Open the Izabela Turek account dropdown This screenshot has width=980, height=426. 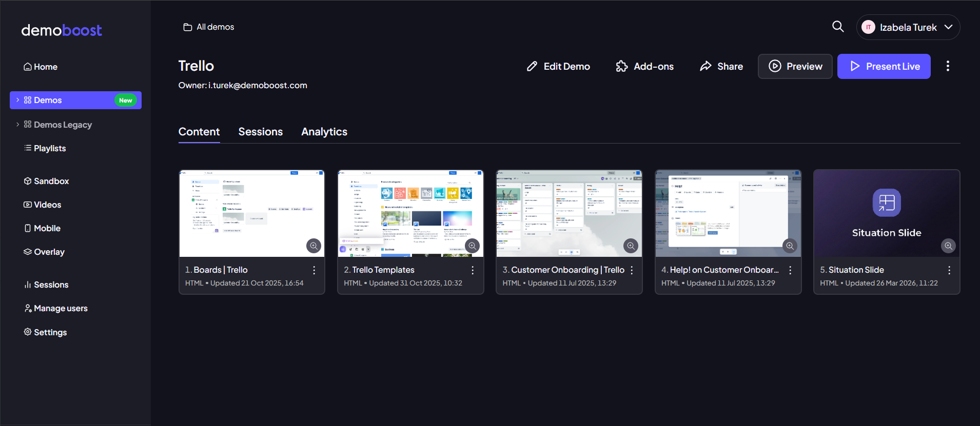click(x=908, y=27)
